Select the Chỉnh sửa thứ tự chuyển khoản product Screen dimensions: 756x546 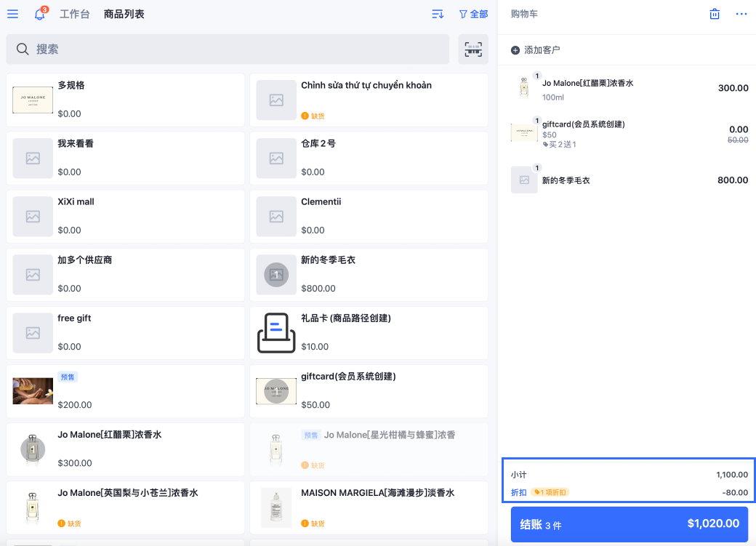pos(369,100)
